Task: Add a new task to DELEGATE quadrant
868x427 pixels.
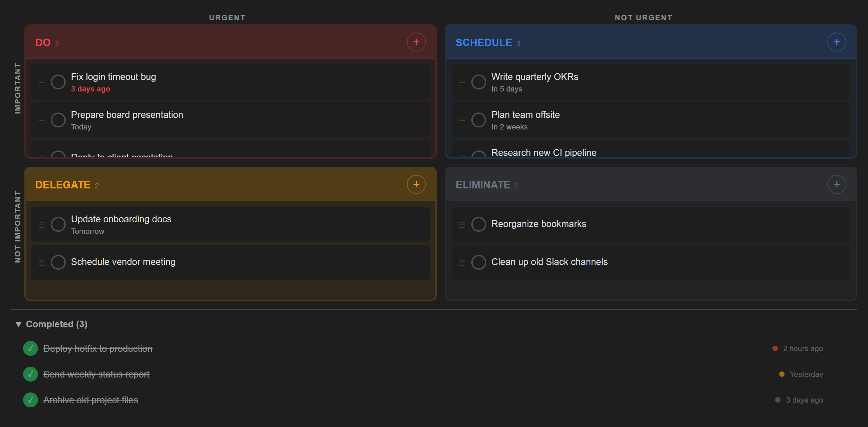Action: click(416, 184)
